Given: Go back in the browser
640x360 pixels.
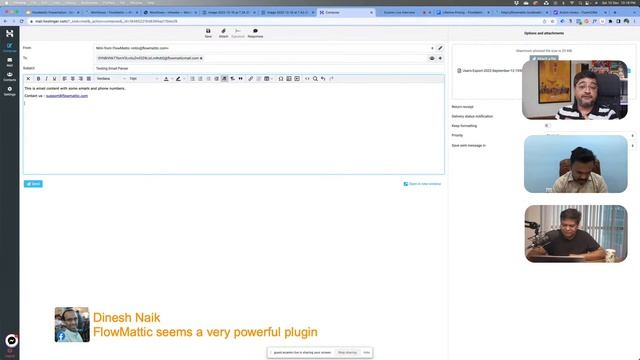Looking at the screenshot, I should 5,21.
